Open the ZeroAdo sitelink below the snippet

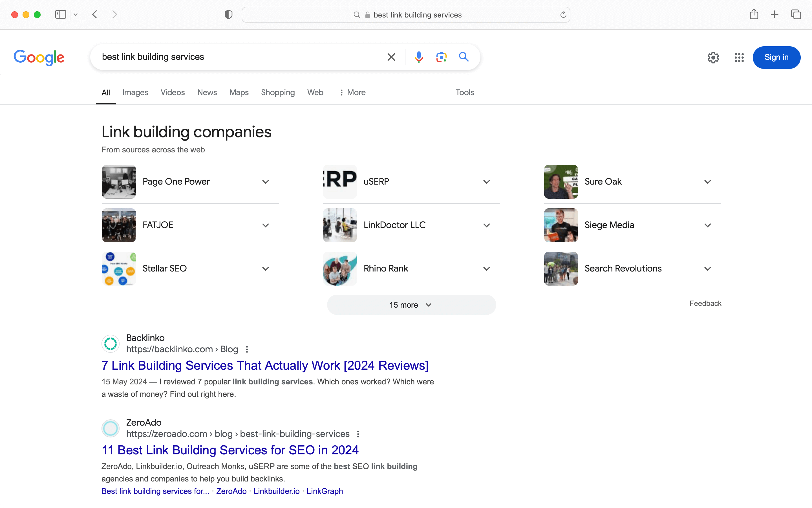click(x=231, y=491)
